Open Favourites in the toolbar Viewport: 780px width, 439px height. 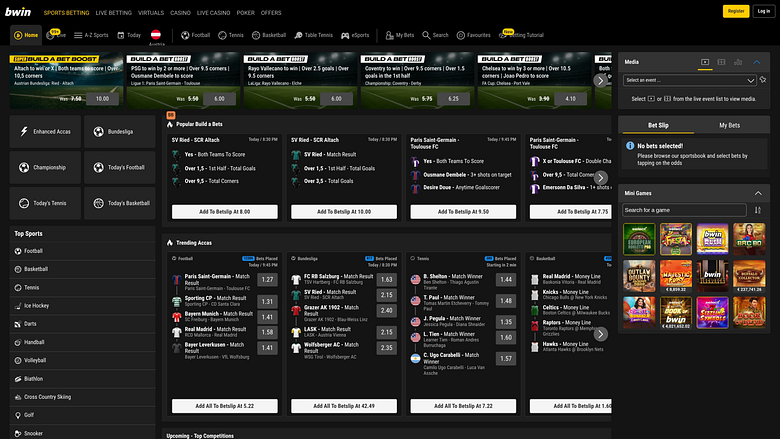[x=474, y=35]
